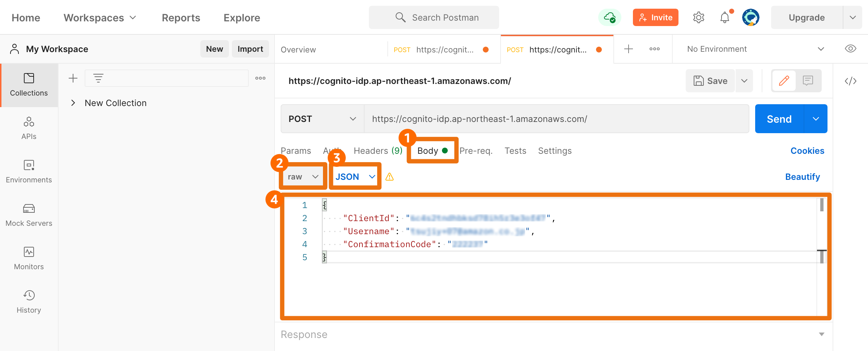The image size is (868, 351).
Task: Open the Send options dropdown arrow
Action: pos(816,119)
